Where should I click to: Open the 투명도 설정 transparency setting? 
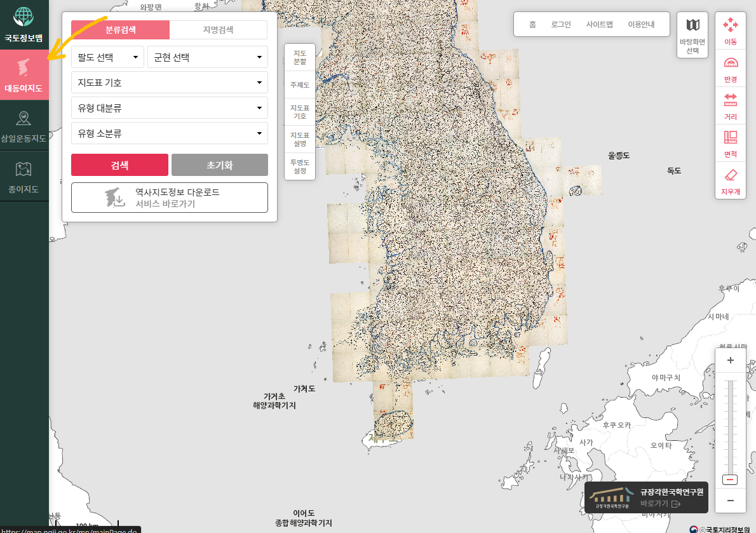pos(300,166)
